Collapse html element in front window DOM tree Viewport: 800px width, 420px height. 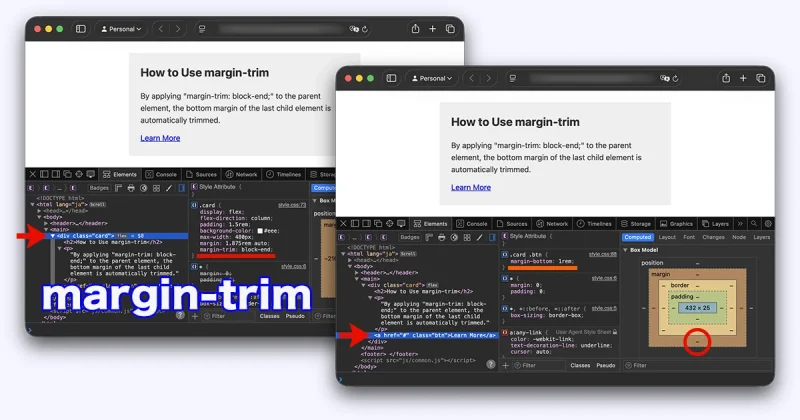click(343, 254)
